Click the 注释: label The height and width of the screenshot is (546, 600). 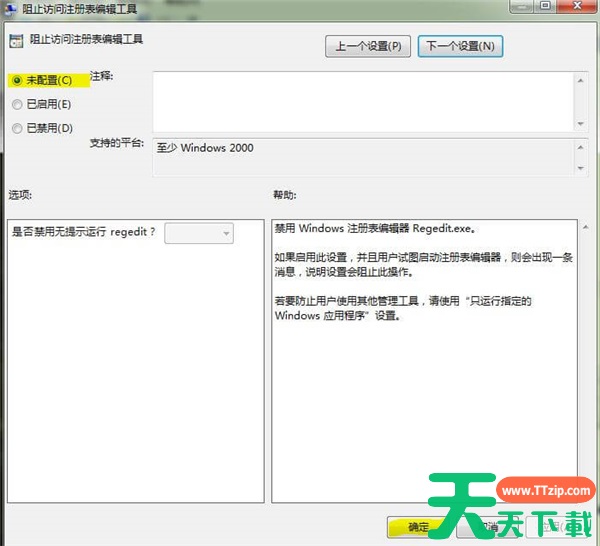click(x=101, y=76)
